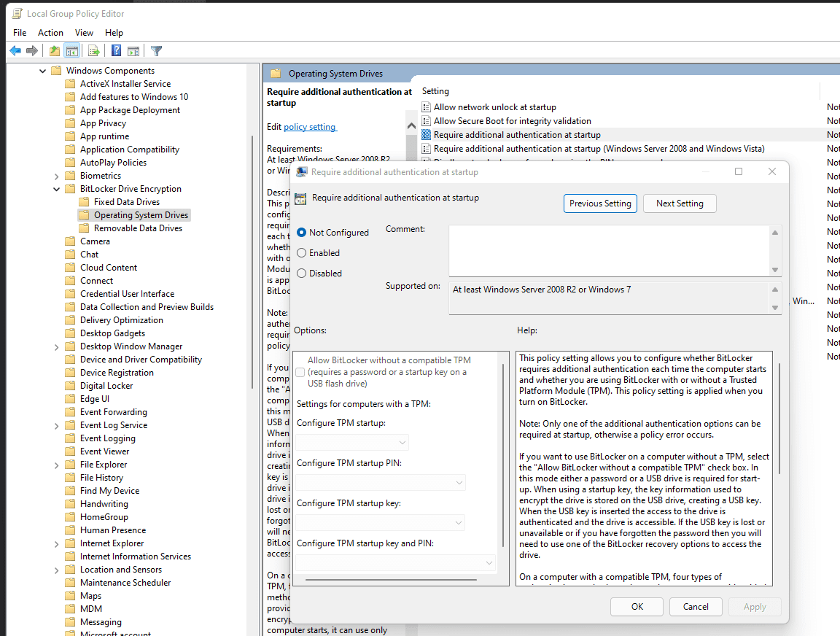Click the Back arrow toolbar icon
The height and width of the screenshot is (636, 840).
click(15, 51)
